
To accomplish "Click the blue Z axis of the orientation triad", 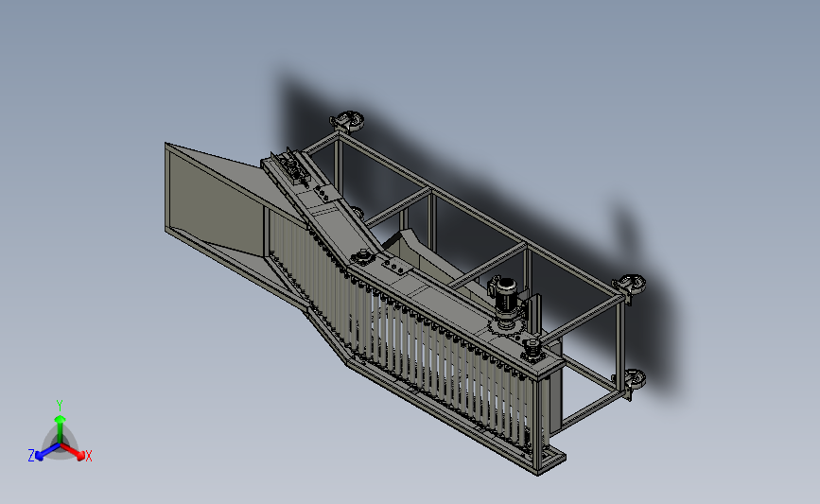I will click(47, 452).
